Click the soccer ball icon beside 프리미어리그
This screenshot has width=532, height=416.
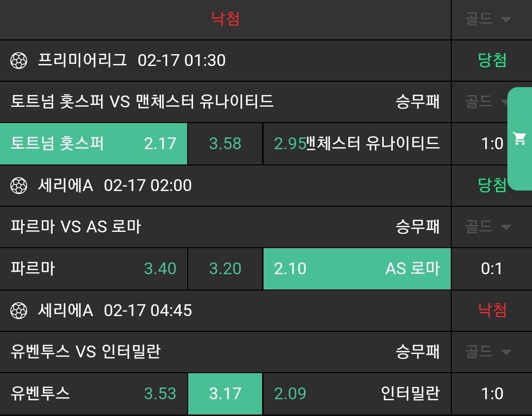[19, 61]
